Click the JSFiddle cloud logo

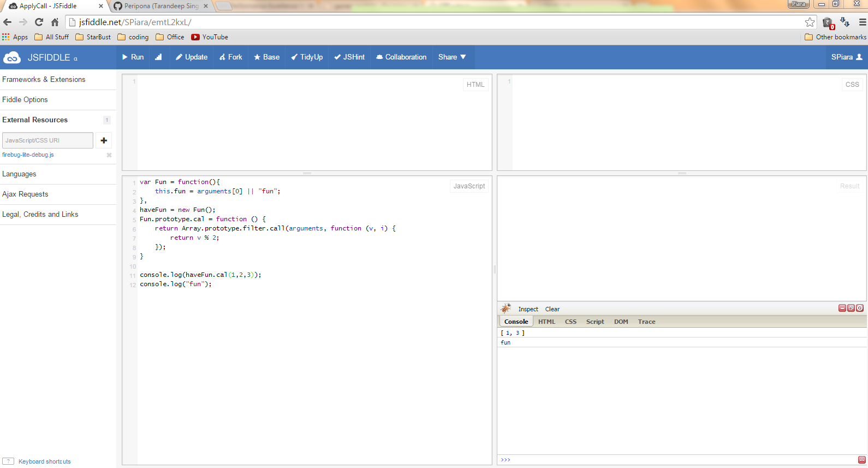[12, 57]
